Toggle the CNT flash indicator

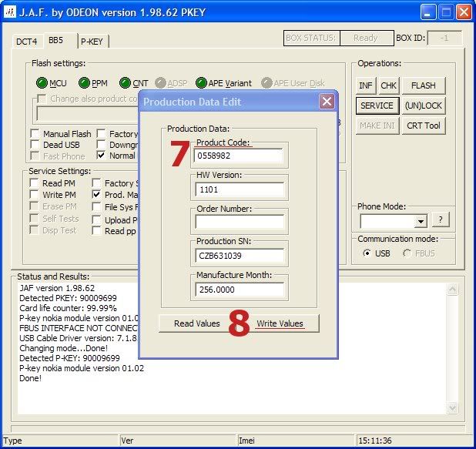(x=125, y=83)
